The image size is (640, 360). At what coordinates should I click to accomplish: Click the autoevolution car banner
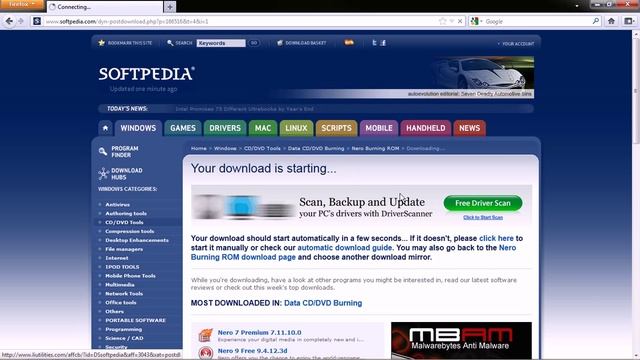pos(482,78)
